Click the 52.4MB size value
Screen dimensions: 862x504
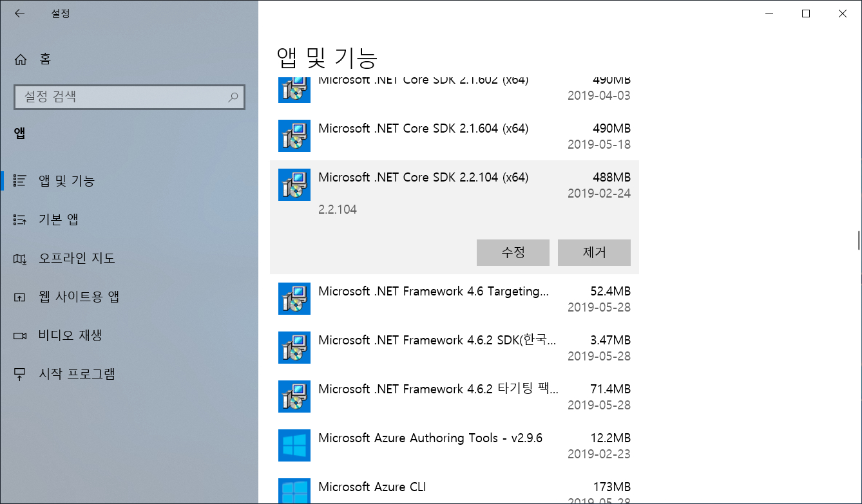coord(610,291)
